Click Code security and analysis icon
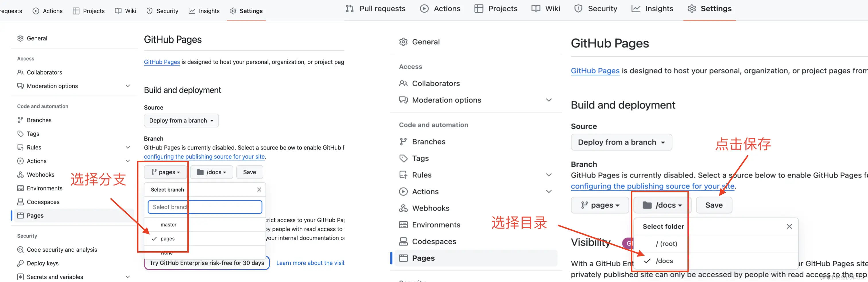The width and height of the screenshot is (868, 282). pos(21,250)
